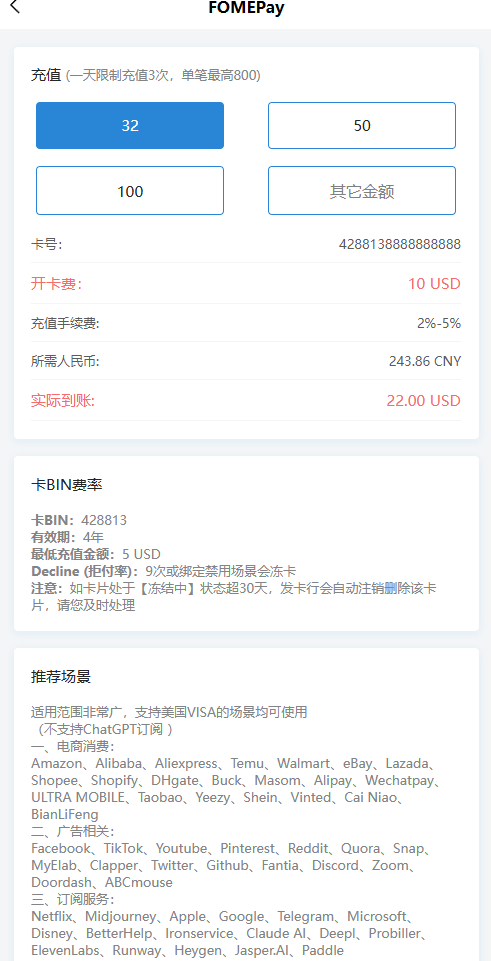Click the 订阅服务 list heading
Viewport: 491px width, 961px height.
[73, 900]
